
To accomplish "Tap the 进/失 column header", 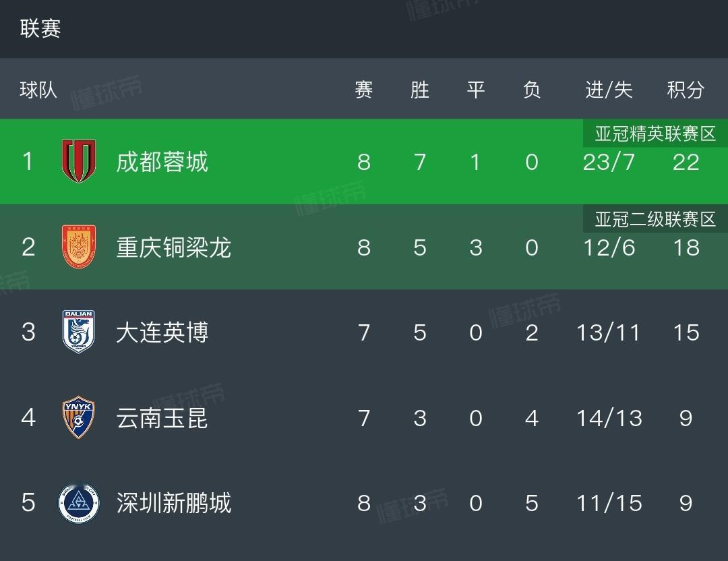I will point(609,89).
